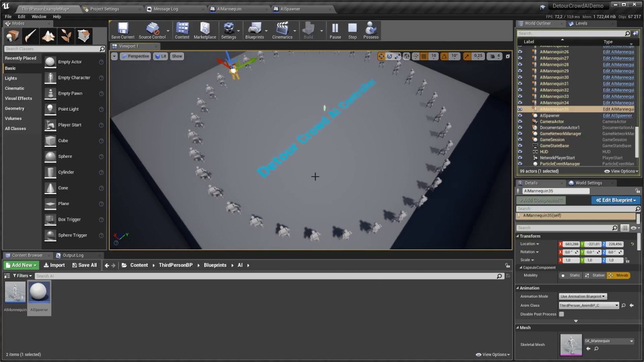
Task: Open the Content Browser Filters dropdown
Action: pos(21,276)
